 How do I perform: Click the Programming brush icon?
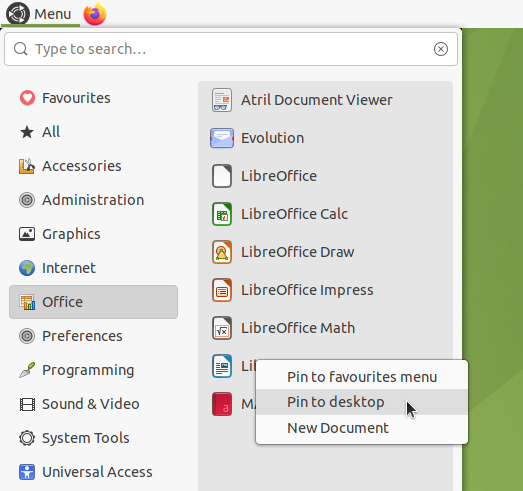[27, 370]
